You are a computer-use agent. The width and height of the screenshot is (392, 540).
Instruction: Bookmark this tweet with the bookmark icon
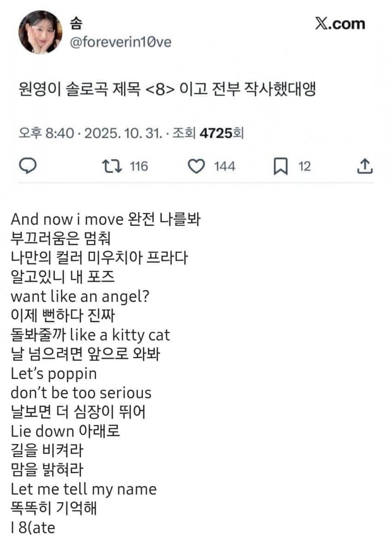[280, 166]
